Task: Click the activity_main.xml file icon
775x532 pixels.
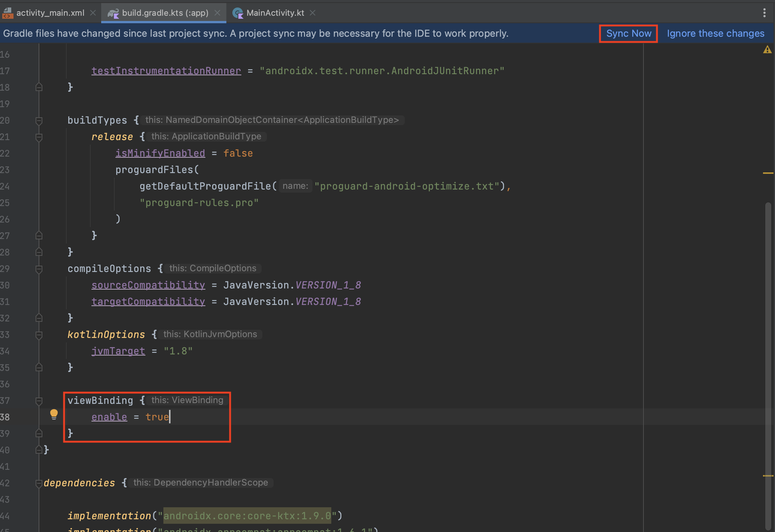Action: pyautogui.click(x=7, y=13)
